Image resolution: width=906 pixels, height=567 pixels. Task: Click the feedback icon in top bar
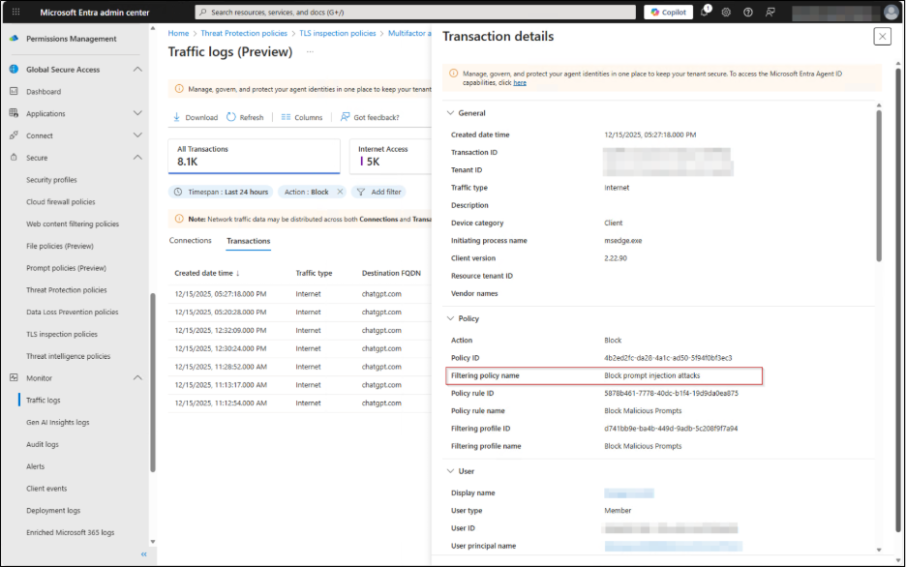770,12
